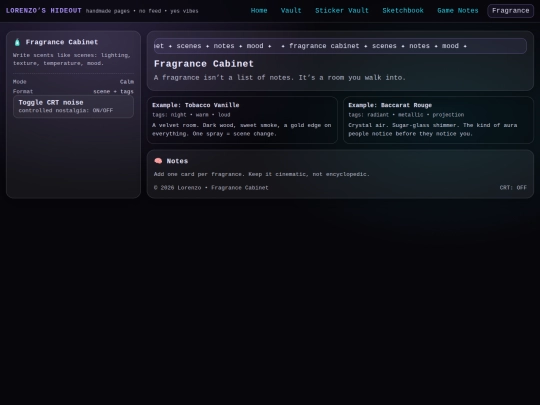Open the Example: Tobacco Vanille card

coord(242,120)
